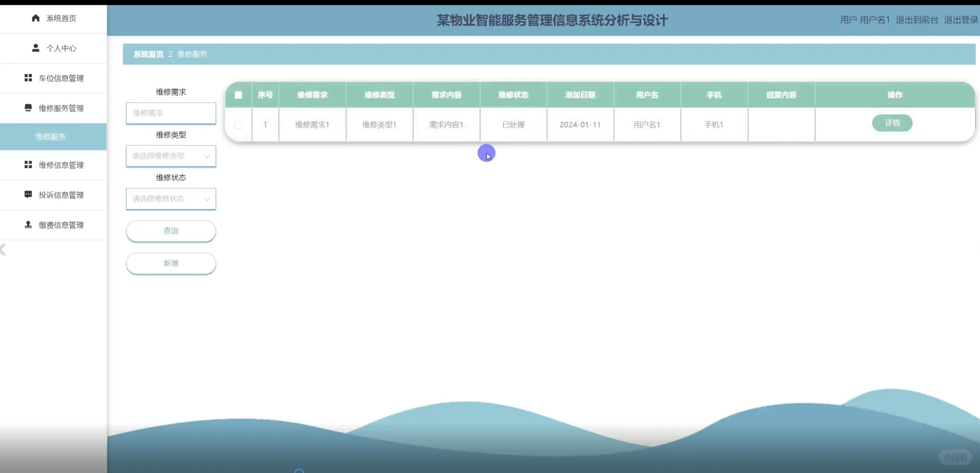Open 维修信息管理 via its grid icon
This screenshot has width=980, height=473.
[28, 165]
